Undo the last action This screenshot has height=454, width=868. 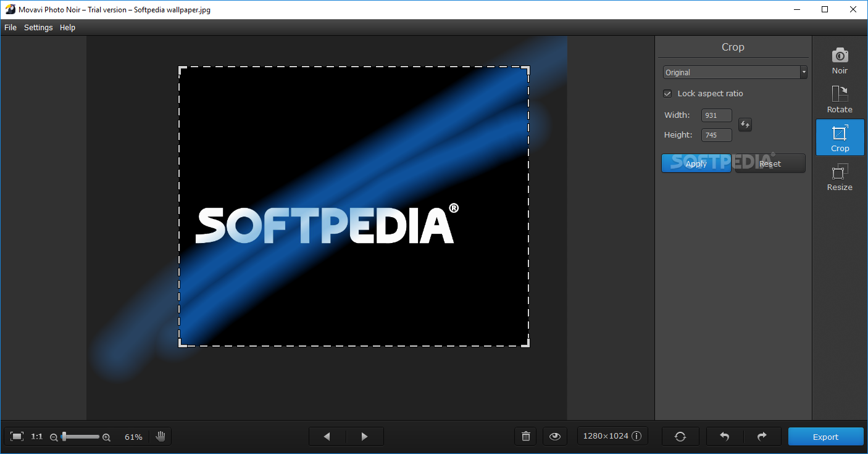(725, 437)
